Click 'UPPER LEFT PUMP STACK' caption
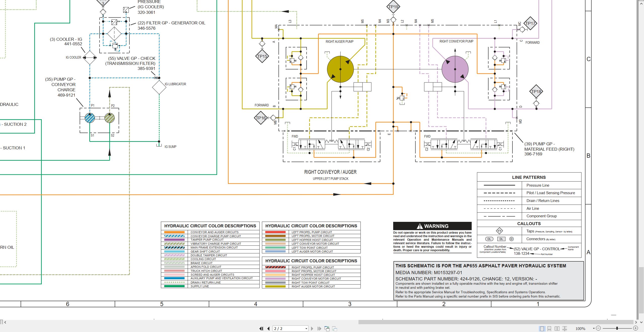The height and width of the screenshot is (332, 644). [x=331, y=179]
